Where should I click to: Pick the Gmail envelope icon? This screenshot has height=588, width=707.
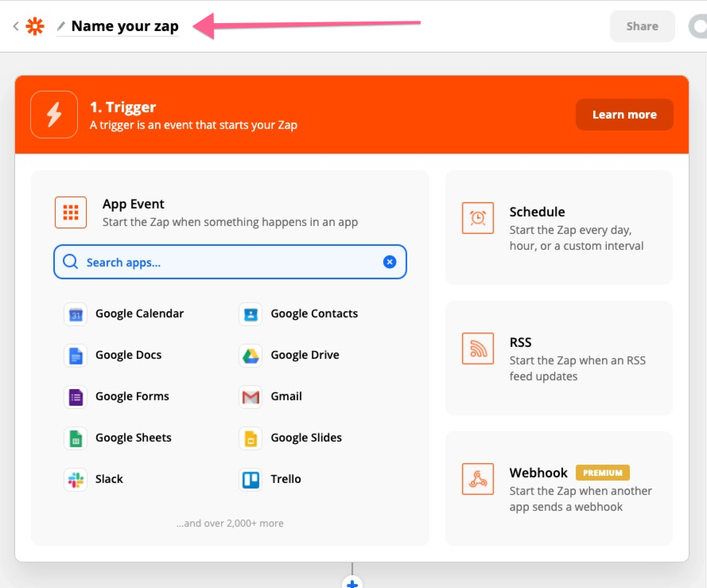click(x=251, y=397)
